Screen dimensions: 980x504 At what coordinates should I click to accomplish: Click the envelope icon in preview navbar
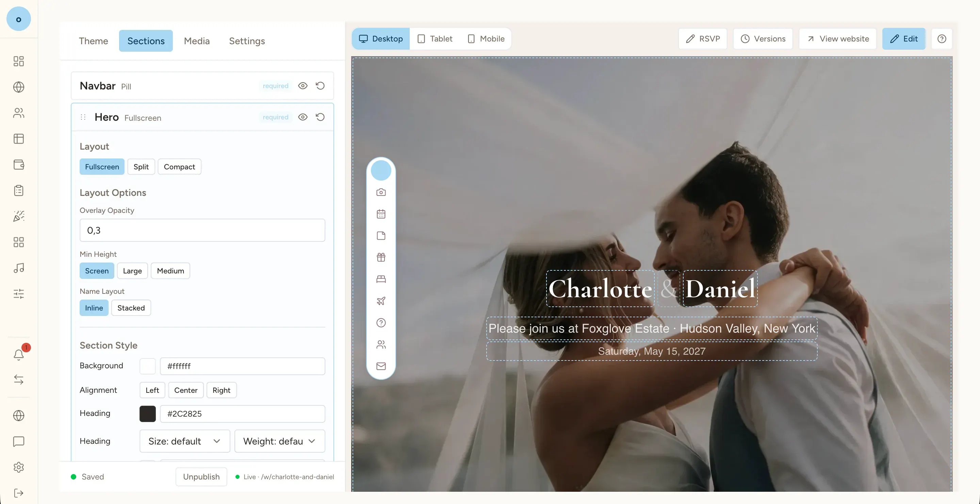point(381,366)
